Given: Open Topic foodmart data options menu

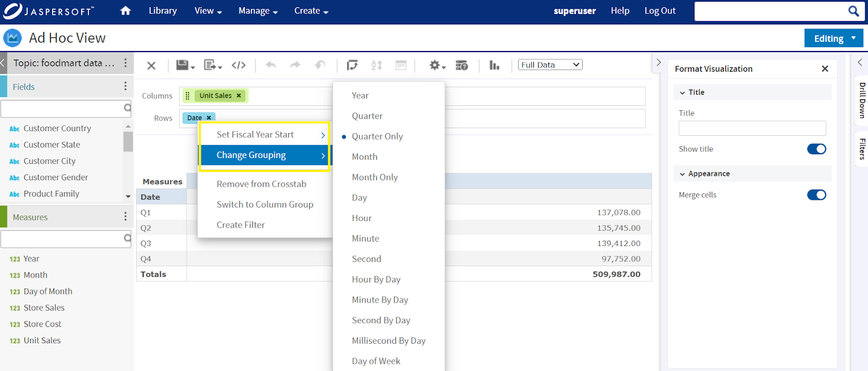Looking at the screenshot, I should click(x=125, y=63).
